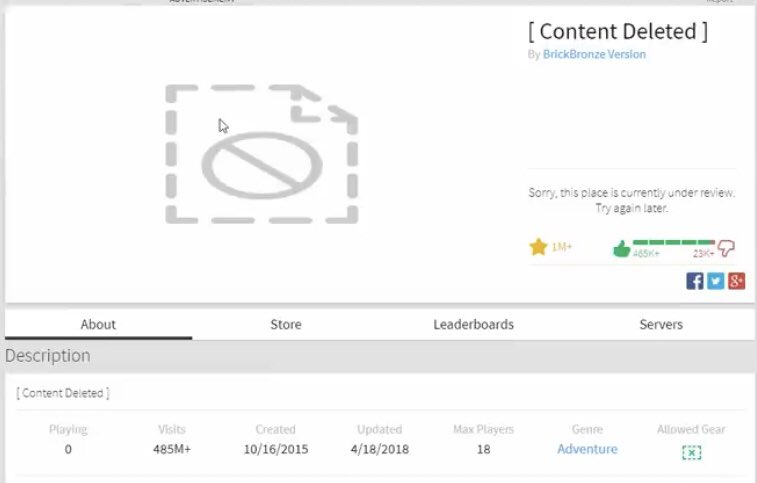
Task: Click the Playing count '0'
Action: [68, 449]
